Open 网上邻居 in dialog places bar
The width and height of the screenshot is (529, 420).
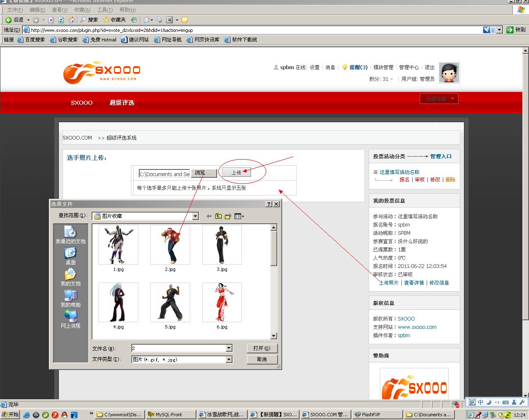[x=70, y=319]
